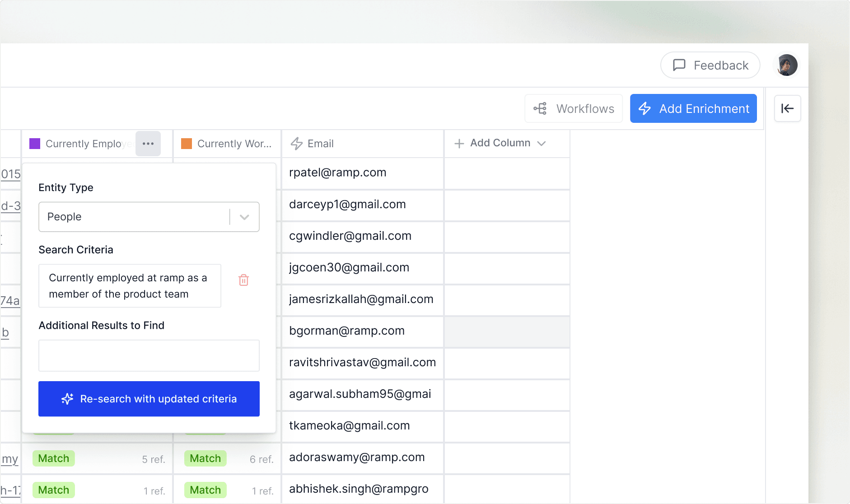This screenshot has height=504, width=850.
Task: Open the truncated link ending in 74a
Action: click(x=10, y=301)
